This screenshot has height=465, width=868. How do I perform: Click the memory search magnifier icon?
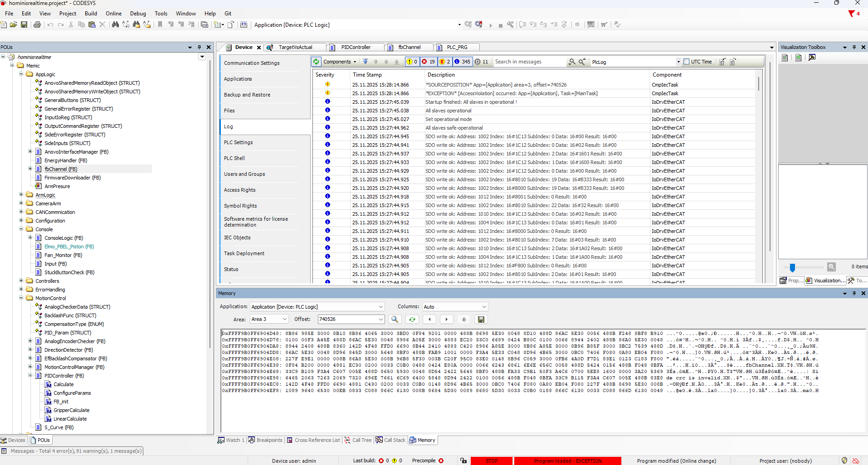[x=395, y=320]
